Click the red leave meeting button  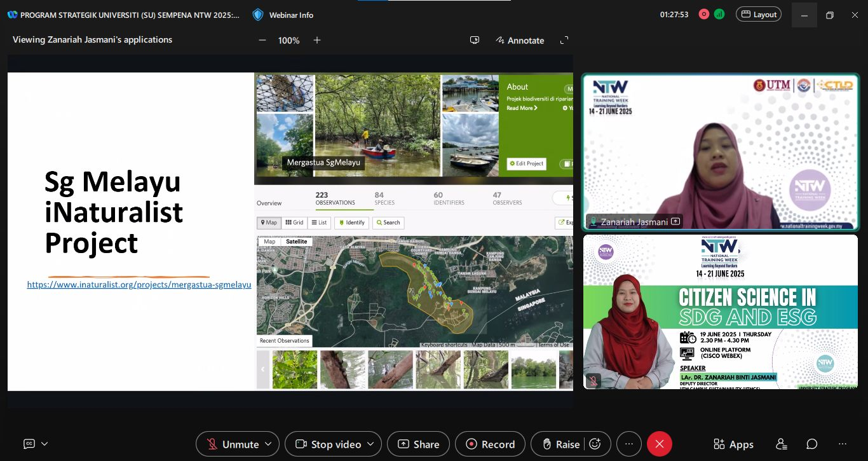pos(659,444)
